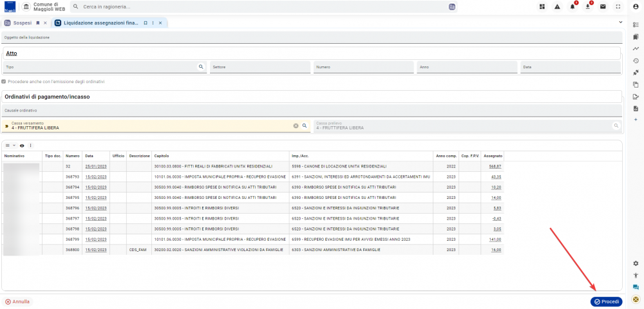Image resolution: width=644 pixels, height=309 pixels.
Task: Open the edit document sidebar icon
Action: (636, 97)
